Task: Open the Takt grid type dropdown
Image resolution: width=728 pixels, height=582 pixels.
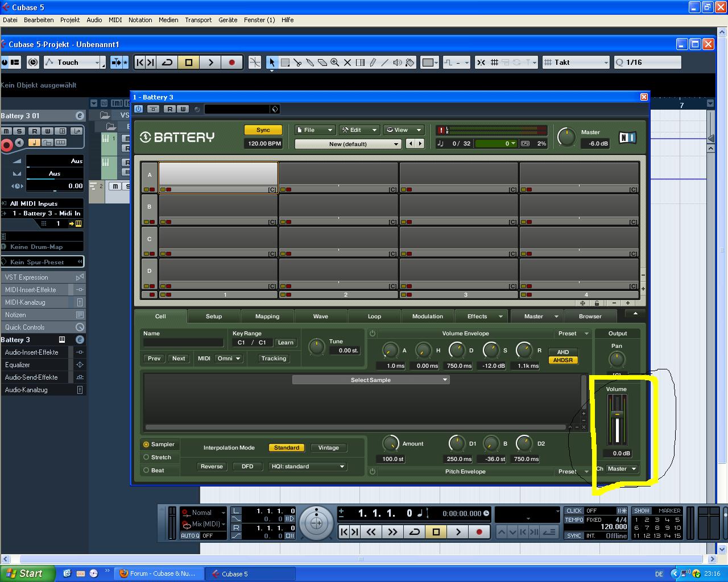Action: (x=576, y=63)
